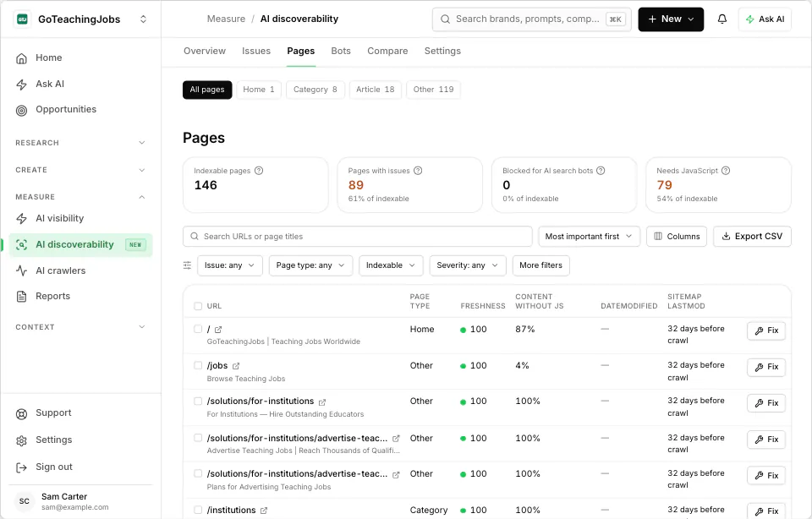Click the GoTeachingJobs logo icon
812x519 pixels.
pos(22,19)
